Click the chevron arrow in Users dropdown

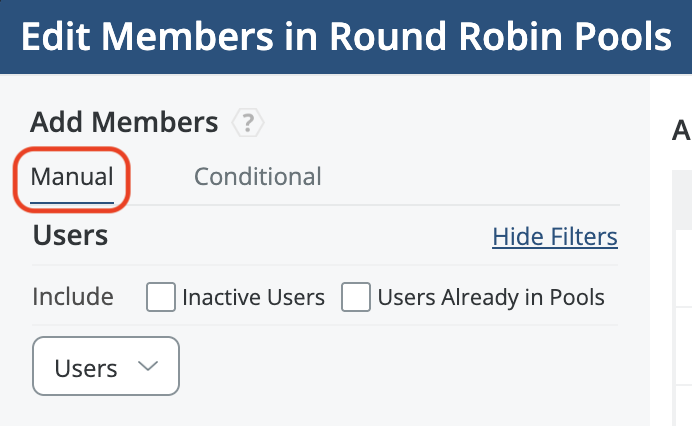coord(148,366)
